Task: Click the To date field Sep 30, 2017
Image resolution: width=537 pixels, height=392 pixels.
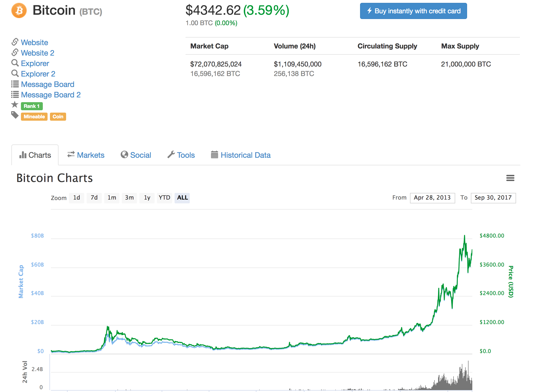Action: [x=493, y=198]
